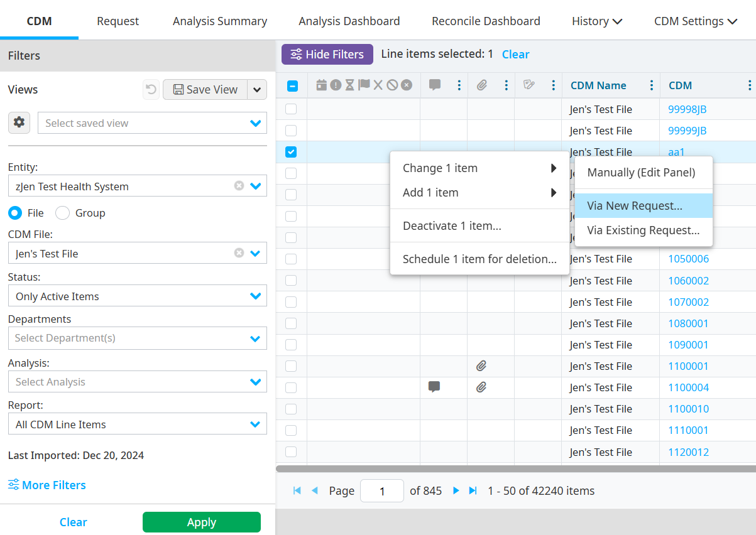Click the green Apply button
The height and width of the screenshot is (535, 756).
201,522
